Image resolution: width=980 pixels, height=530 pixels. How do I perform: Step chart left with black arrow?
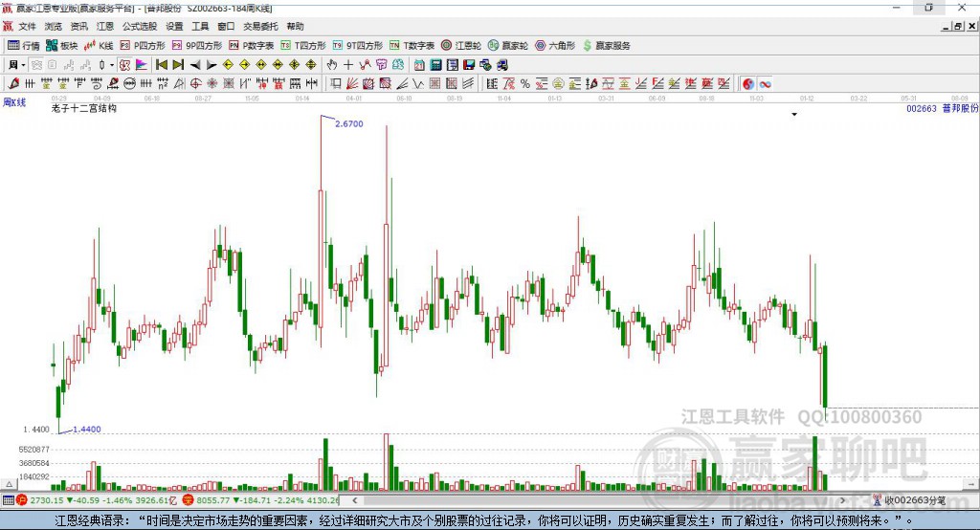(195, 65)
